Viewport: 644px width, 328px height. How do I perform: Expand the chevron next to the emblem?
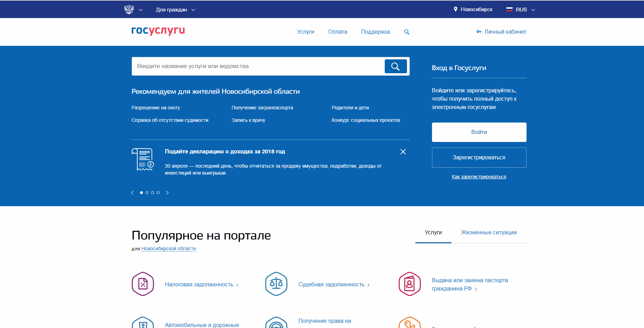(x=141, y=10)
